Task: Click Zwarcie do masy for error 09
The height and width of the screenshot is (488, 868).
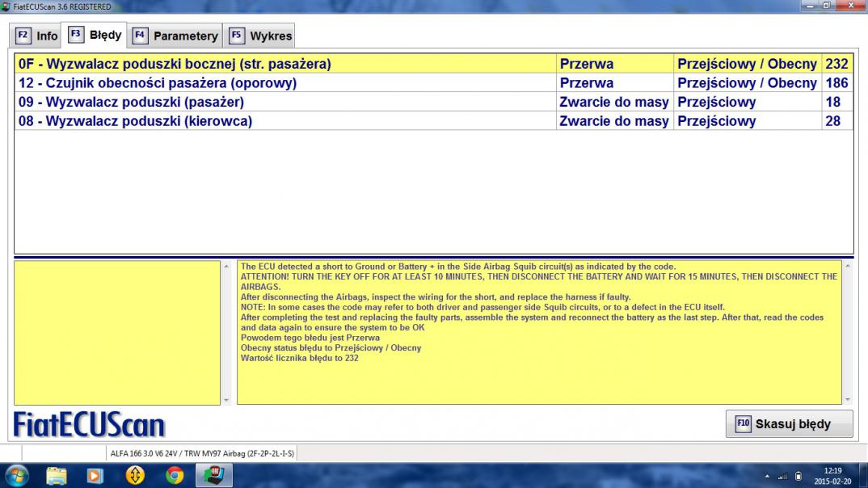Action: tap(614, 102)
